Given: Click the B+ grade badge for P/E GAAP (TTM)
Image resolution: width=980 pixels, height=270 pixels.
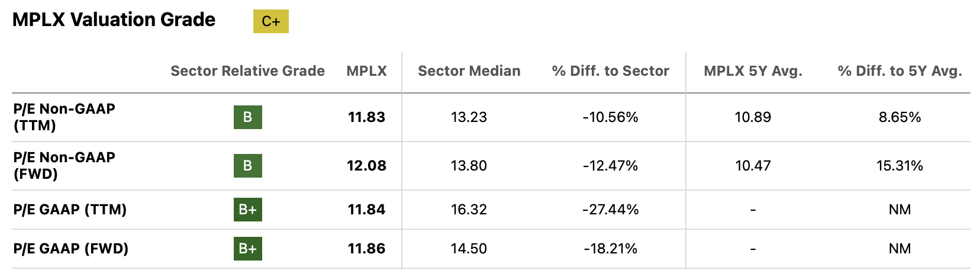Looking at the screenshot, I should [247, 210].
